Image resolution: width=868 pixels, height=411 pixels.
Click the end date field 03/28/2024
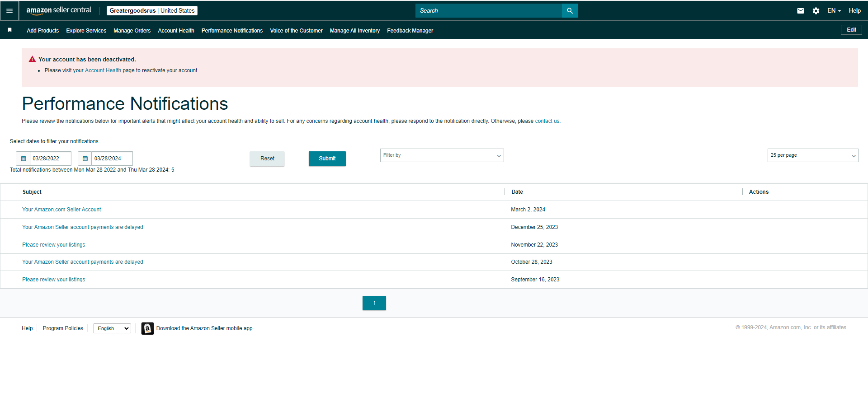click(x=112, y=159)
